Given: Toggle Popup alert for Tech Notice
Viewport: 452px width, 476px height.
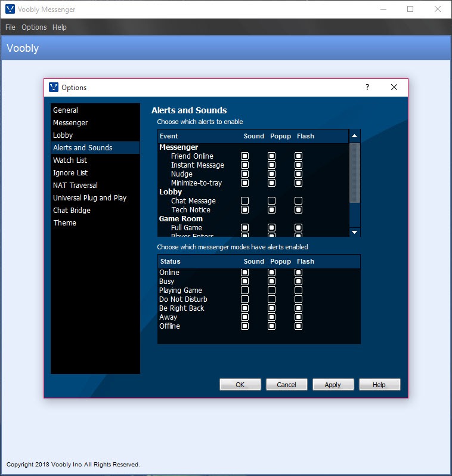Looking at the screenshot, I should [x=272, y=210].
